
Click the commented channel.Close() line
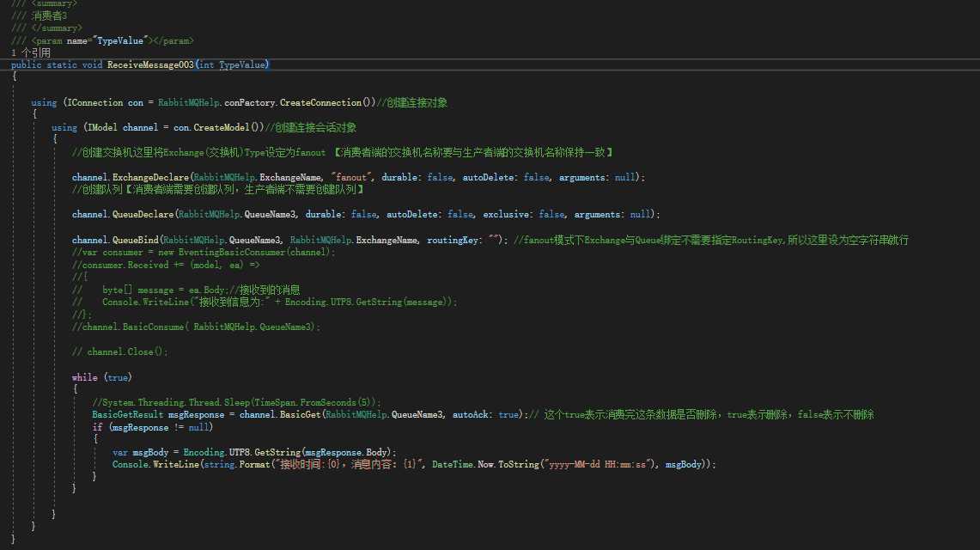point(119,351)
